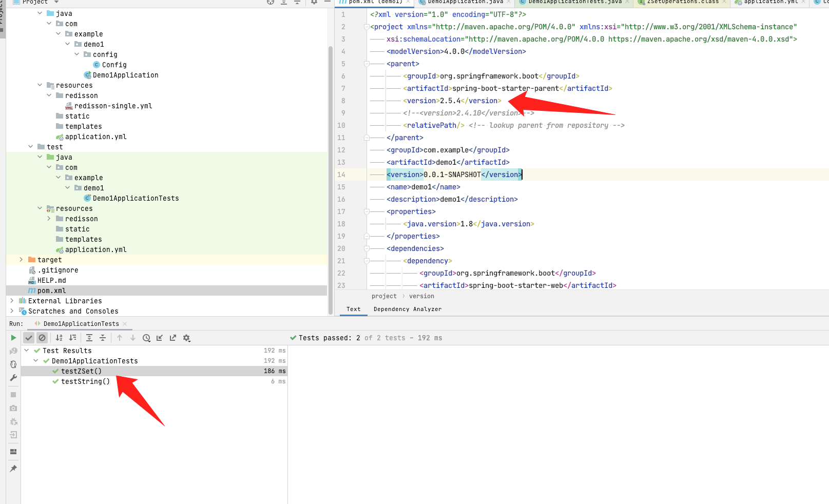Expand the redisson folder under test resources
Screen dimensions: 829x504
click(49, 219)
